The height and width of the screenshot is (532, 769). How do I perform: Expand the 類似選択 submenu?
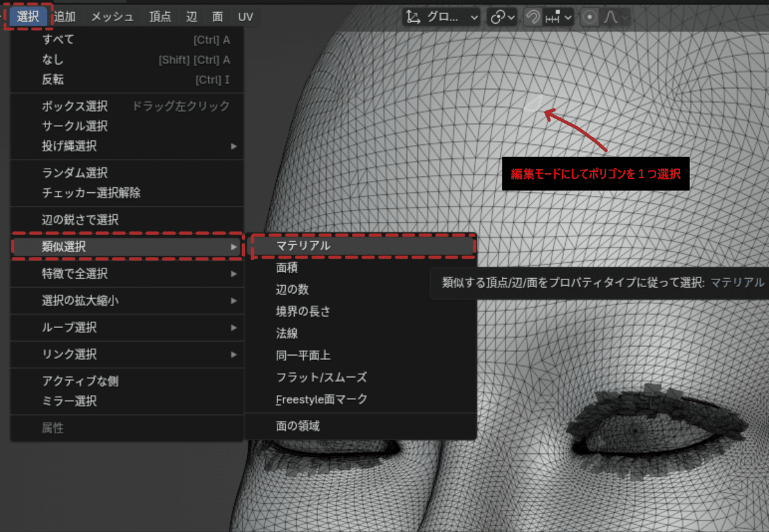point(127,247)
